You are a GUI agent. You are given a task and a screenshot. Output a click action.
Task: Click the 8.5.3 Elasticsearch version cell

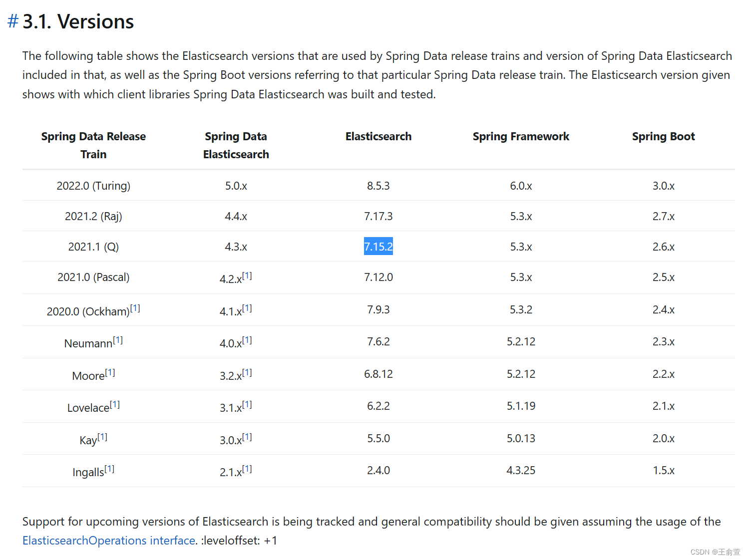click(378, 186)
